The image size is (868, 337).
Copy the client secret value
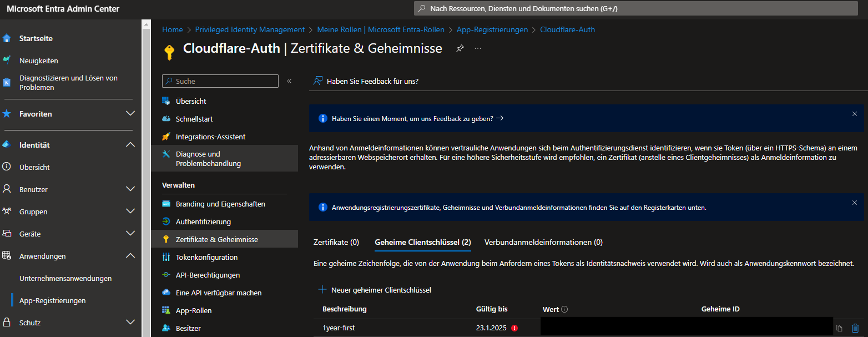(840, 328)
